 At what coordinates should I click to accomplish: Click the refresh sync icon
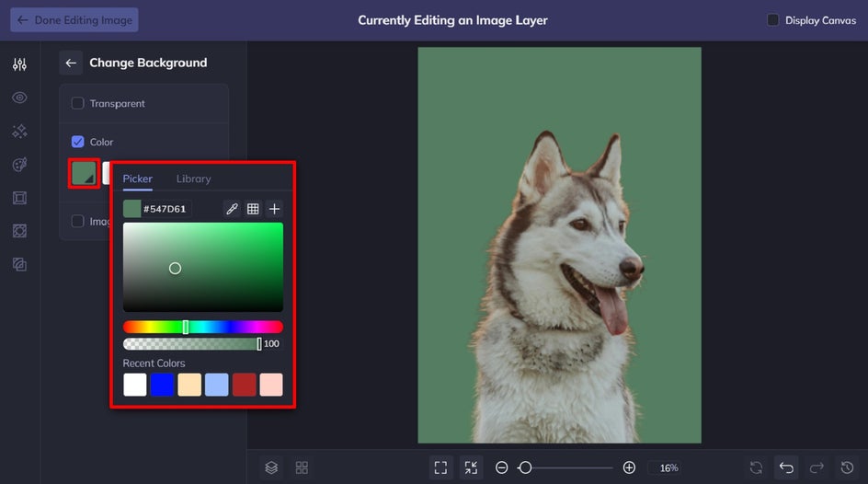coord(756,468)
